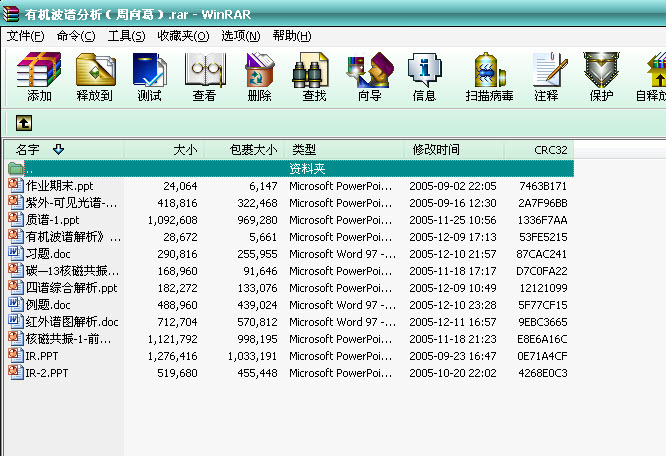Select the 红外谱图解析.doc file icon
The image size is (666, 456).
tap(16, 321)
